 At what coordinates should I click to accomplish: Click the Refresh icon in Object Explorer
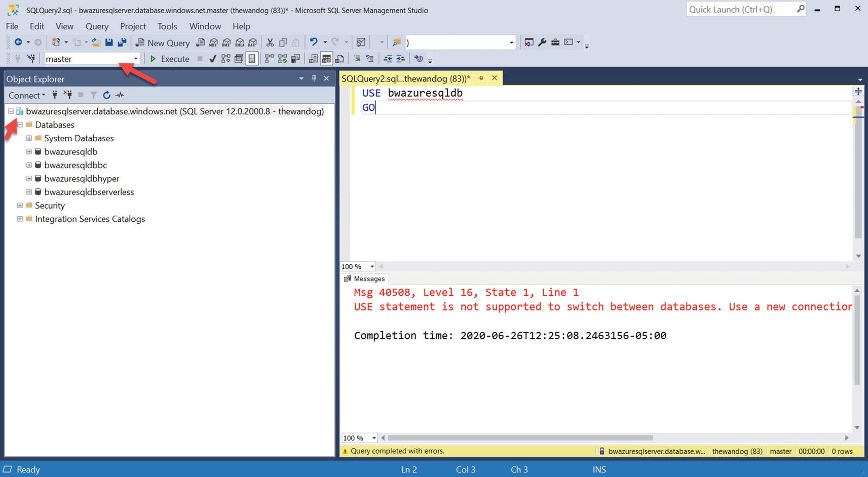106,95
